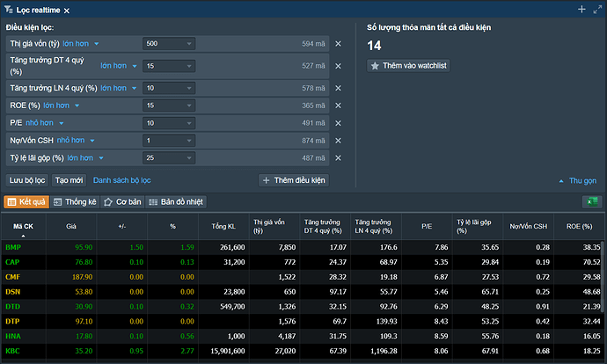Open P/E 'nhỏ hơn' comparison dropdown
607x364 pixels.
[x=49, y=123]
